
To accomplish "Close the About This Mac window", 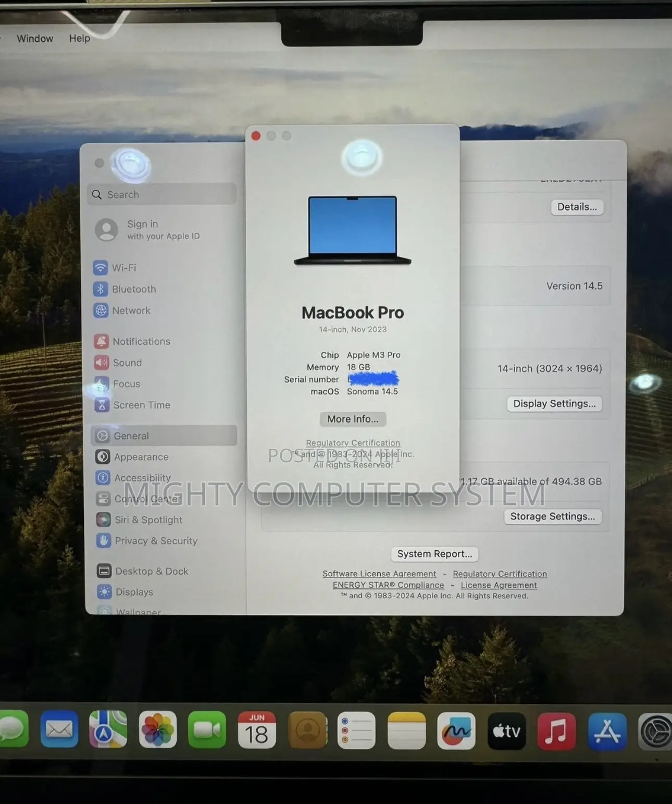I will click(x=256, y=136).
